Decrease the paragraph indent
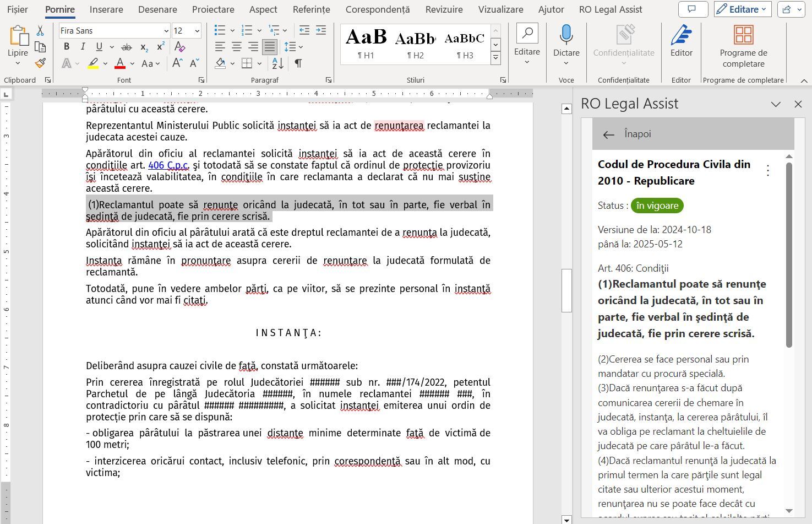Image resolution: width=812 pixels, height=524 pixels. [x=304, y=31]
